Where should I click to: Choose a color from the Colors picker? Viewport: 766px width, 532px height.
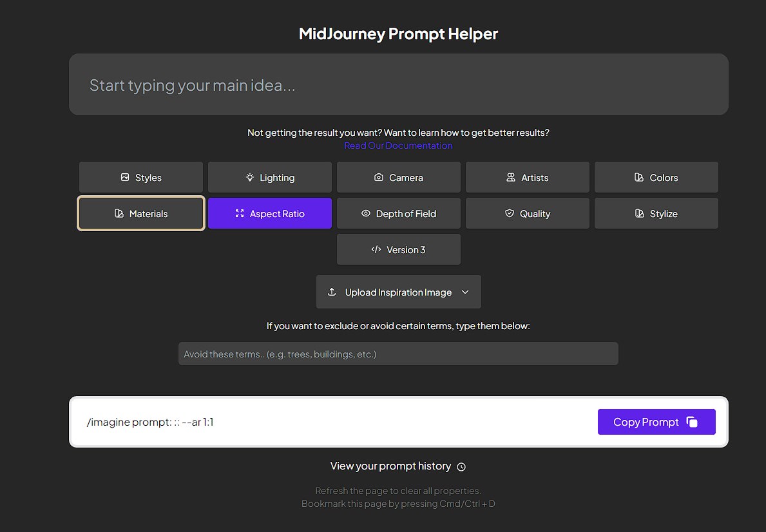(656, 177)
